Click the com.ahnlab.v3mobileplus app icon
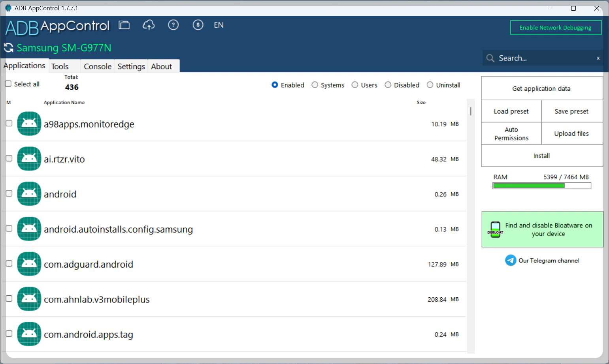 click(x=29, y=299)
